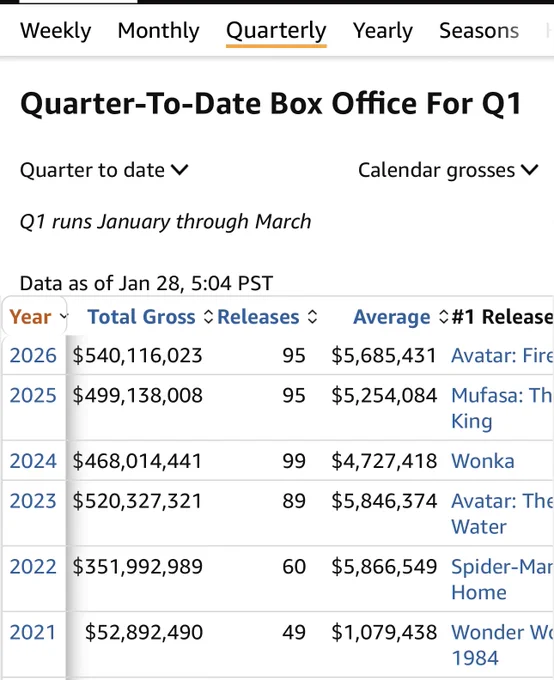This screenshot has width=554, height=680.
Task: Open the 2021 year link
Action: 33,632
